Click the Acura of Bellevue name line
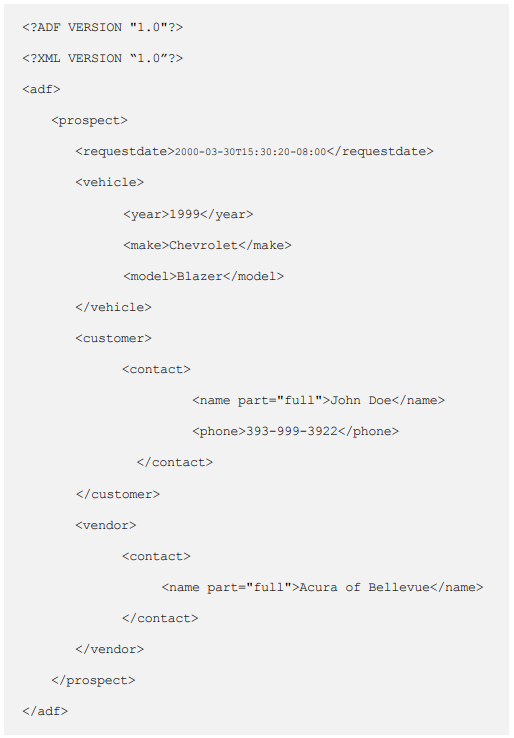Viewport: 514px width, 738px height. pos(322,587)
